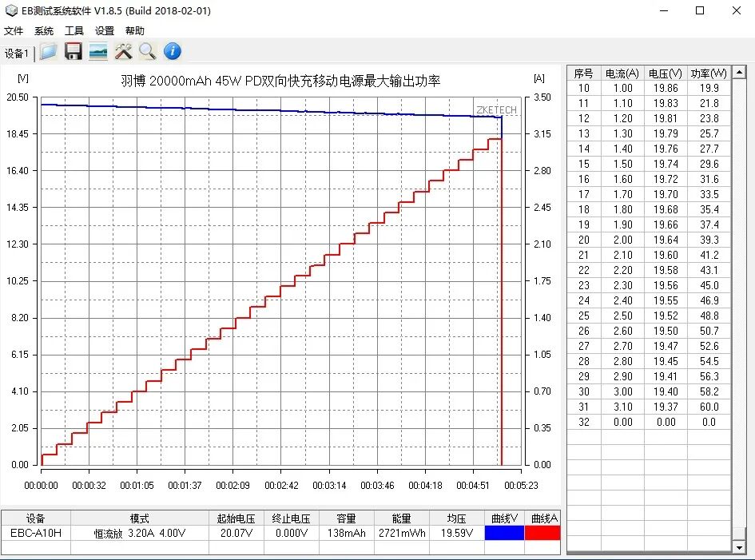The height and width of the screenshot is (560, 755).
Task: Click the magnifier search icon
Action: (147, 51)
